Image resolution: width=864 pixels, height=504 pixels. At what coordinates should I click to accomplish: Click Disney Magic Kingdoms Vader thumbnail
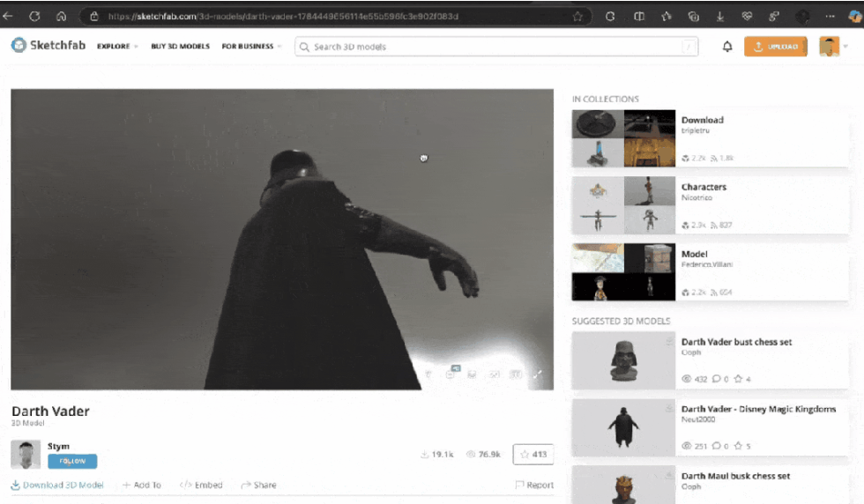pyautogui.click(x=623, y=428)
